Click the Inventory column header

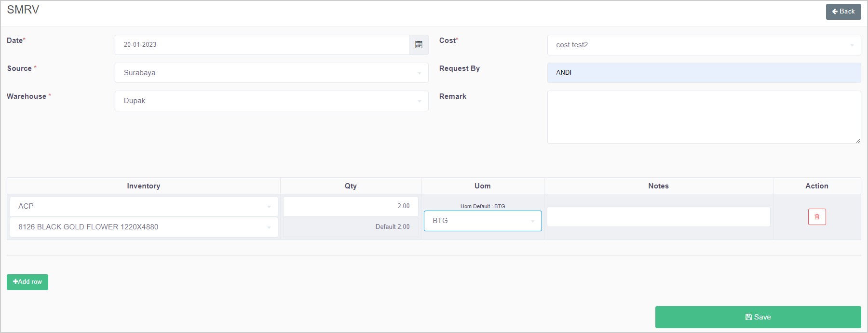coord(144,186)
